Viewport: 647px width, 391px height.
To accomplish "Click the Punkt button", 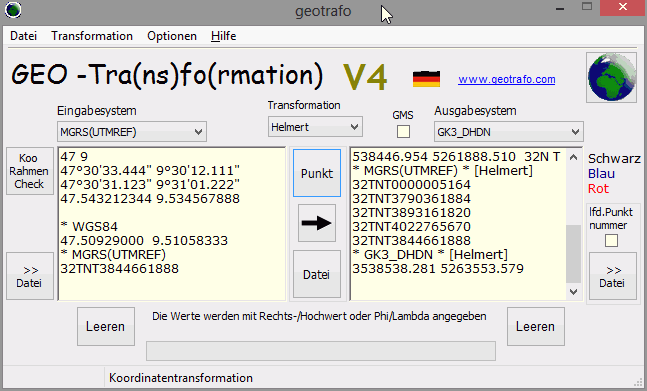I will pyautogui.click(x=317, y=173).
